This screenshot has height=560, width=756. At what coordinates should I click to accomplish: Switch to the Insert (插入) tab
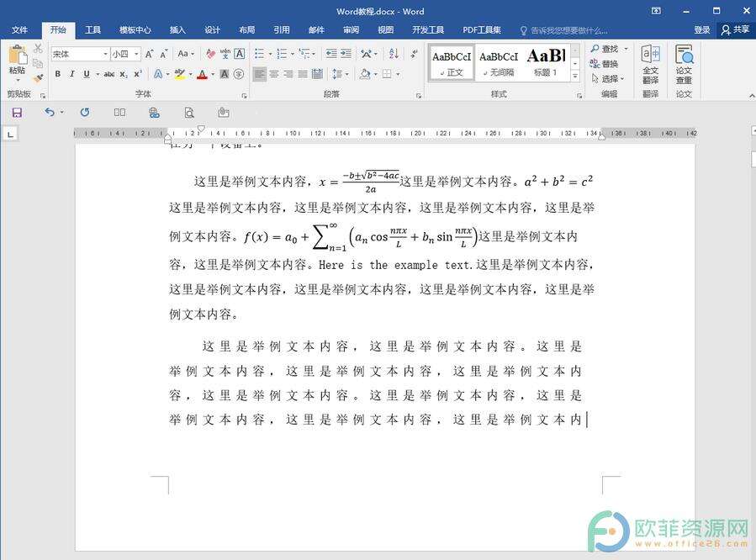[177, 30]
